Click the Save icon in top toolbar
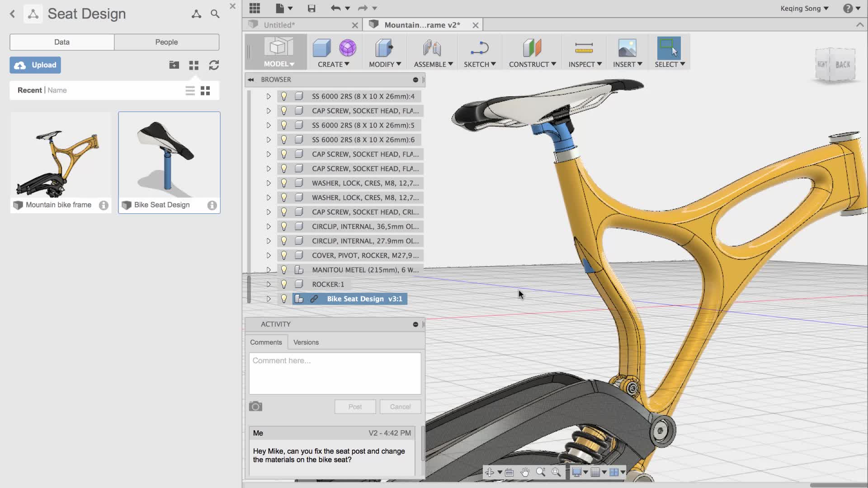 311,8
